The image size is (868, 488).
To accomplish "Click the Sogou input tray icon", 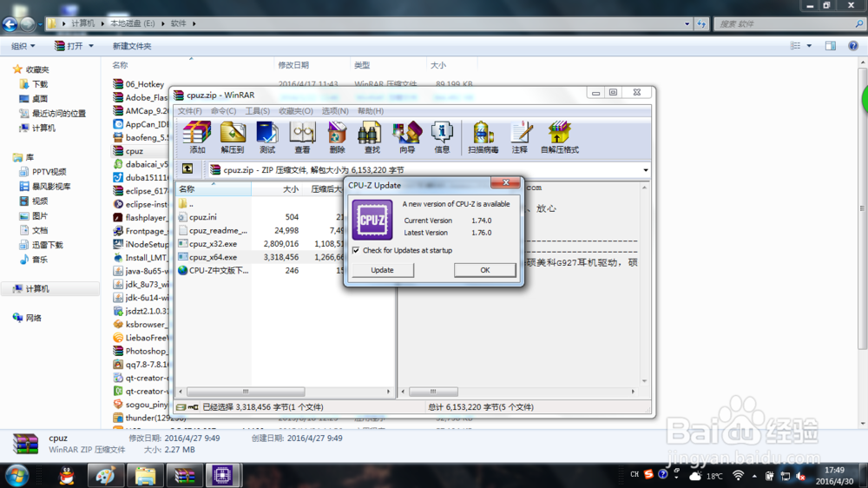I will (x=648, y=475).
